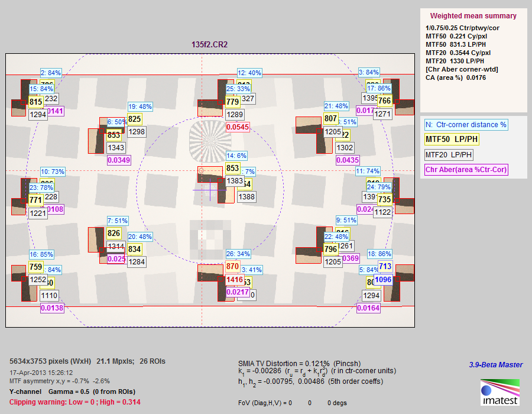Click the red 0.0545 chromatic aberration value
Image resolution: width=532 pixels, height=414 pixels.
238,127
